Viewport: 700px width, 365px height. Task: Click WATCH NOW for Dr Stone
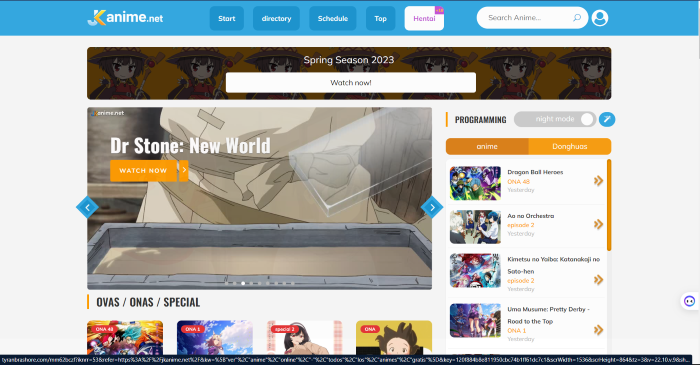tap(143, 170)
